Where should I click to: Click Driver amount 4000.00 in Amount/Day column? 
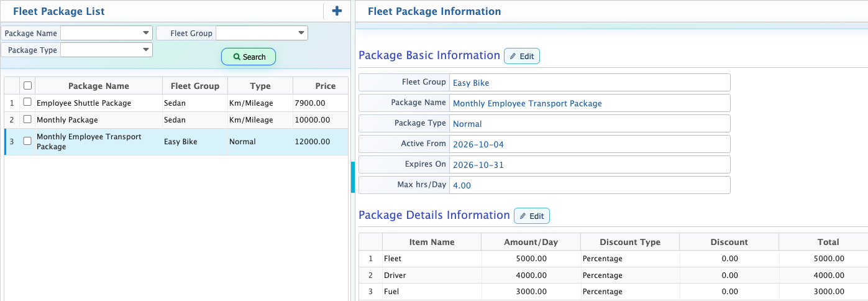(x=531, y=276)
